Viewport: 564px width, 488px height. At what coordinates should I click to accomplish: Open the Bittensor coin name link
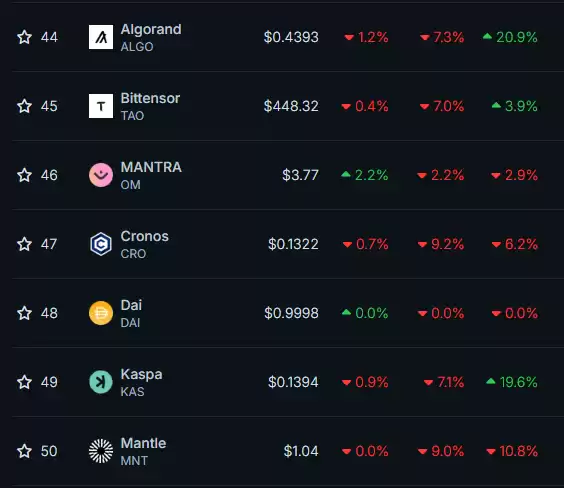click(150, 99)
